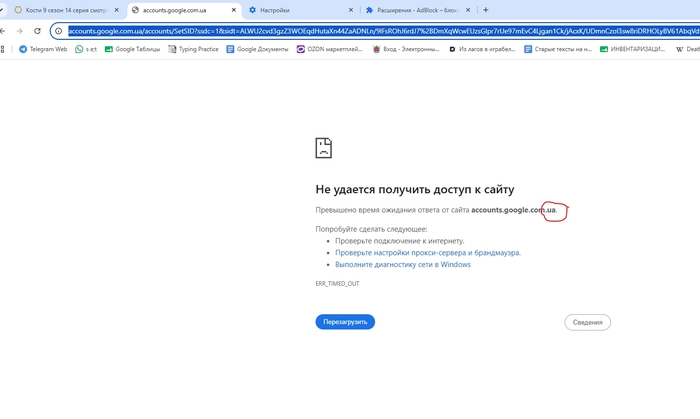The width and height of the screenshot is (700, 419).
Task: Select the accounts.google.com.ua tab
Action: click(184, 10)
